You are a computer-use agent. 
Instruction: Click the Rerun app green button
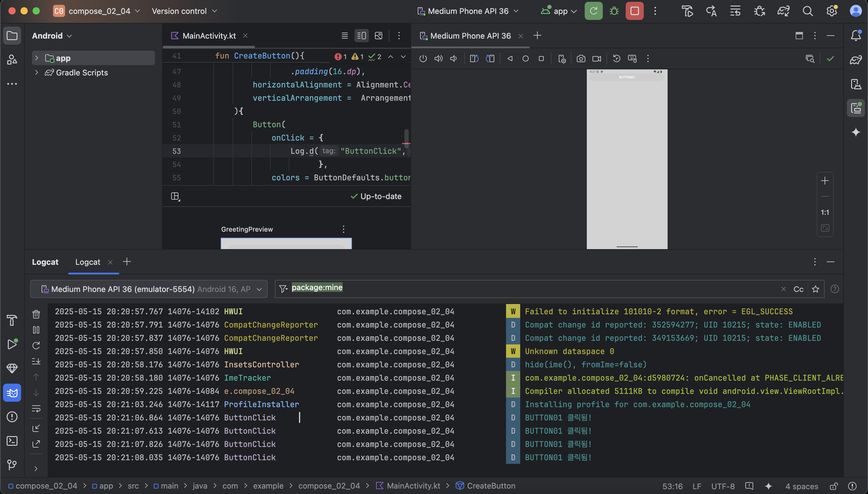pyautogui.click(x=593, y=11)
